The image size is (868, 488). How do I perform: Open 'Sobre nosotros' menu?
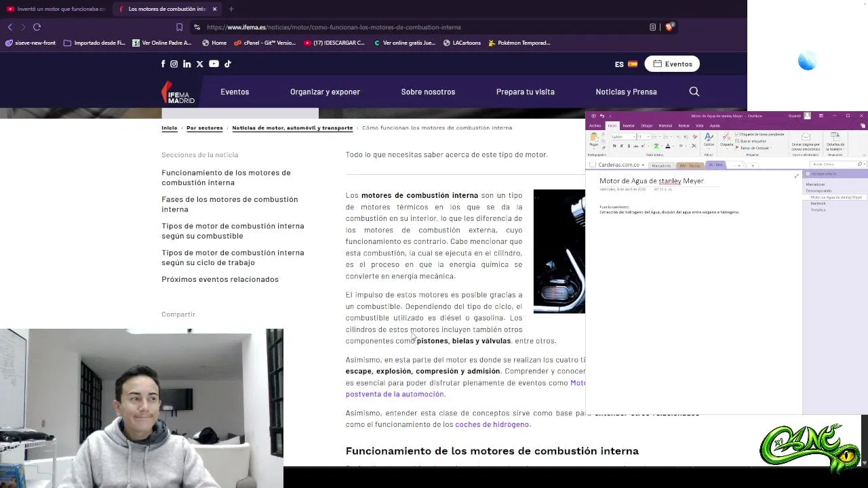click(x=428, y=91)
